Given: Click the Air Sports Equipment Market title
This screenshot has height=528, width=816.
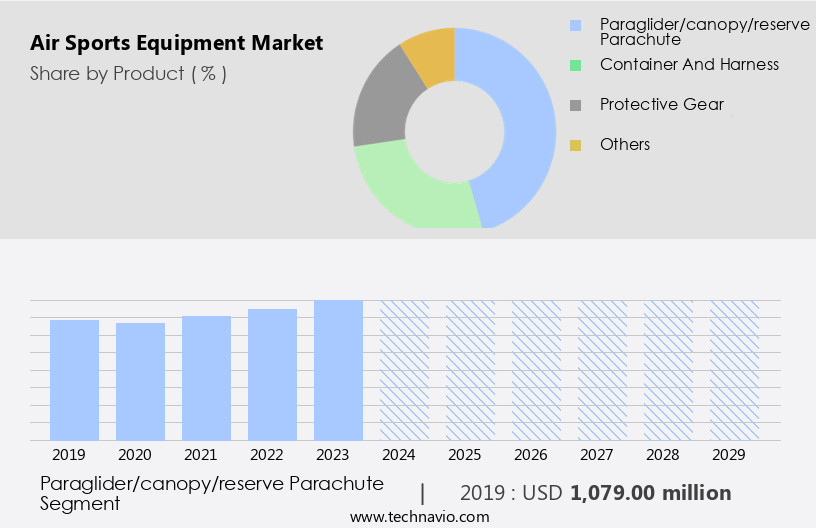Looking at the screenshot, I should [177, 43].
